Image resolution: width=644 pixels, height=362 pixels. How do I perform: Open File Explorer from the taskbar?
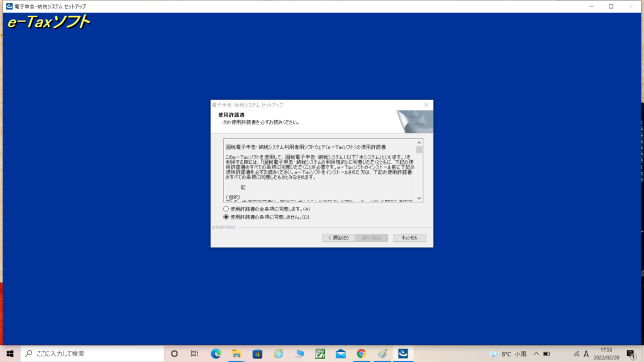[236, 354]
